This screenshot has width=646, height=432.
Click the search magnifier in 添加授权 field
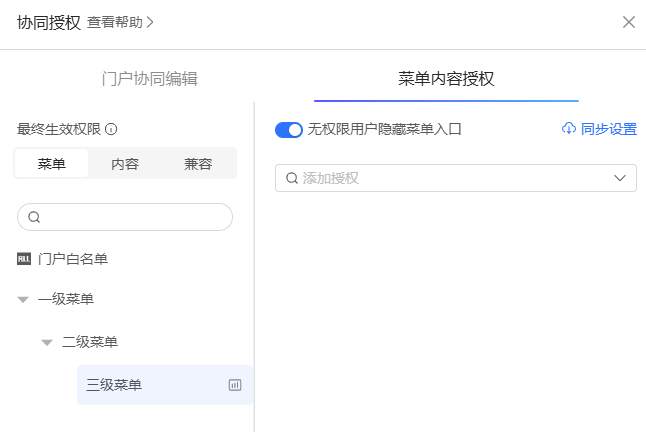coord(292,178)
